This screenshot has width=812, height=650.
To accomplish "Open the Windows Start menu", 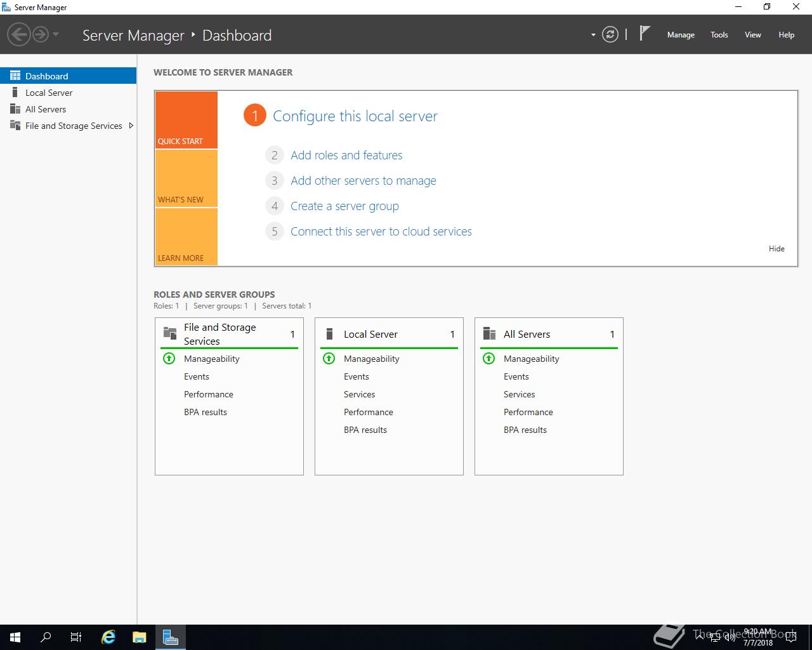I will point(15,637).
